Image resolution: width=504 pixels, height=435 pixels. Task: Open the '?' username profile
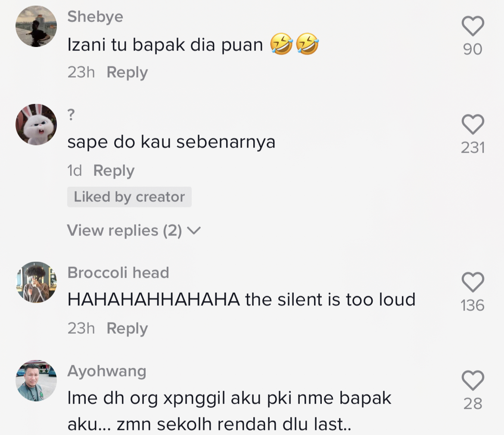pos(72,115)
